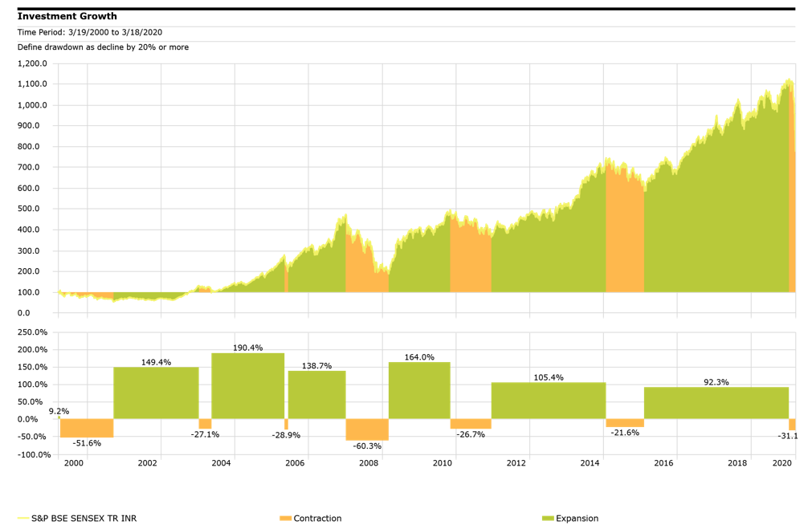Select the -21.6% contraction bar
Viewport: 812px width, 529px height.
click(624, 423)
